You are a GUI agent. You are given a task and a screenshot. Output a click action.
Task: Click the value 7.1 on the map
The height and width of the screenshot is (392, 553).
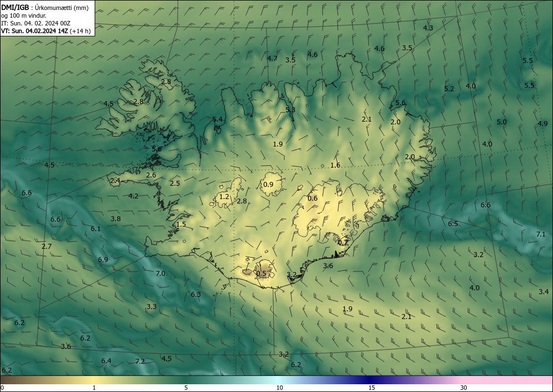click(541, 234)
